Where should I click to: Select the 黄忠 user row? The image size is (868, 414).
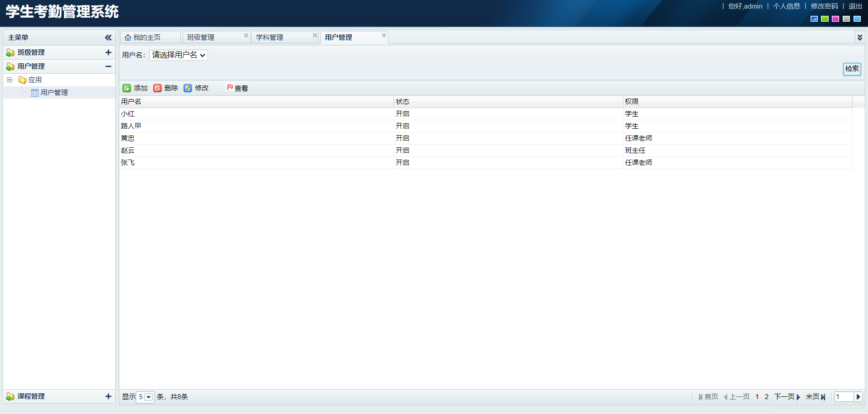[x=486, y=138]
